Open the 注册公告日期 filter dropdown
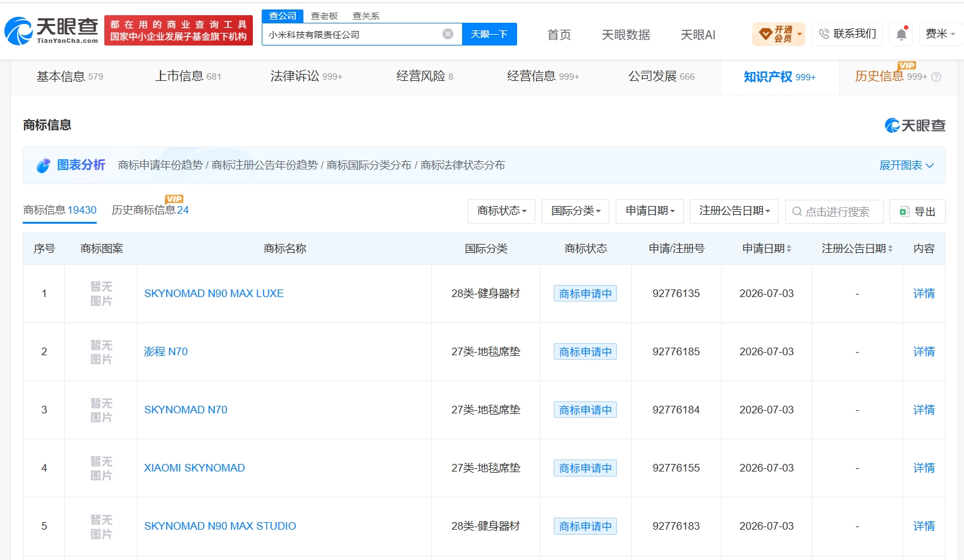 [735, 211]
